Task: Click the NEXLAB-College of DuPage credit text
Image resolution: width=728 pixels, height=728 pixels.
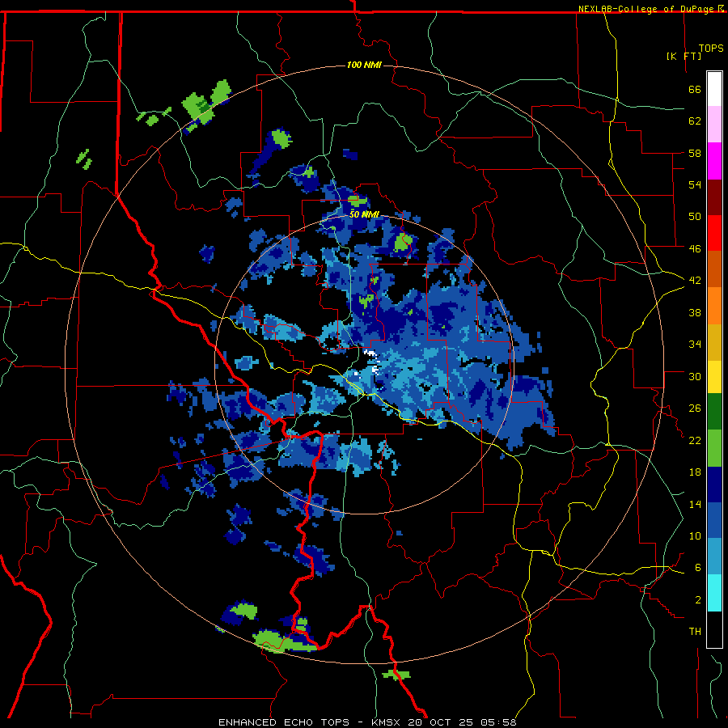Action: coord(646,9)
